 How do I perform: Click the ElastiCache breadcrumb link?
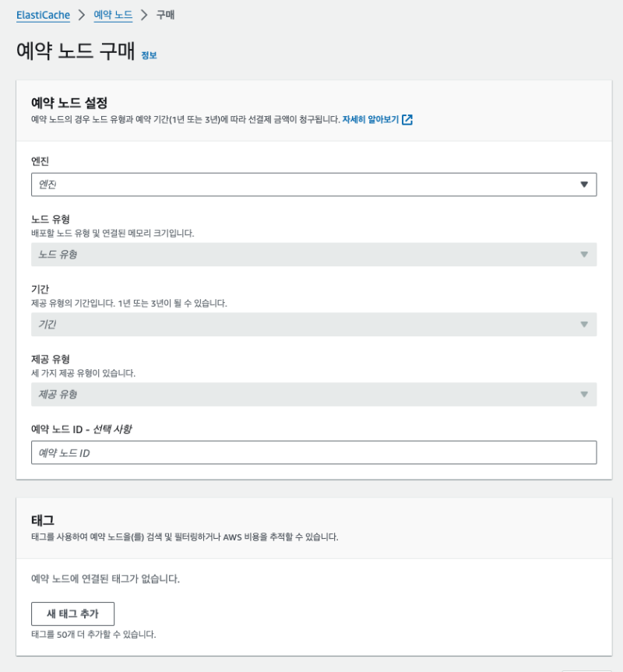click(x=43, y=15)
